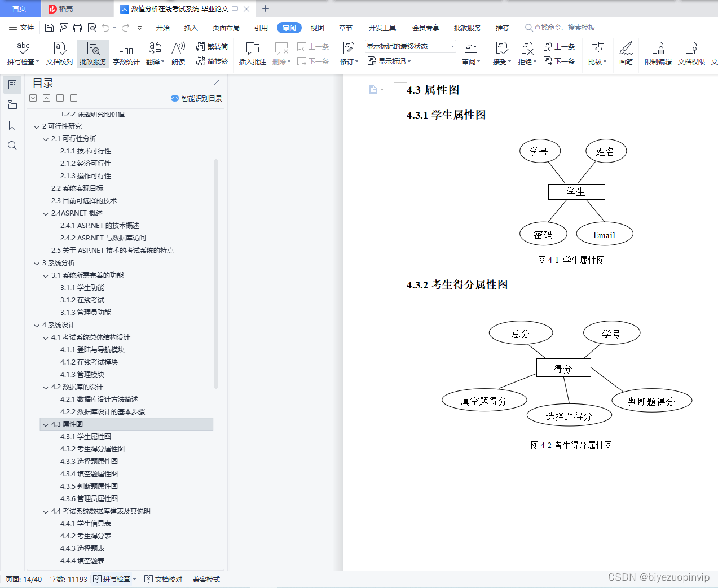
Task: Open a new document tab
Action: (x=266, y=8)
